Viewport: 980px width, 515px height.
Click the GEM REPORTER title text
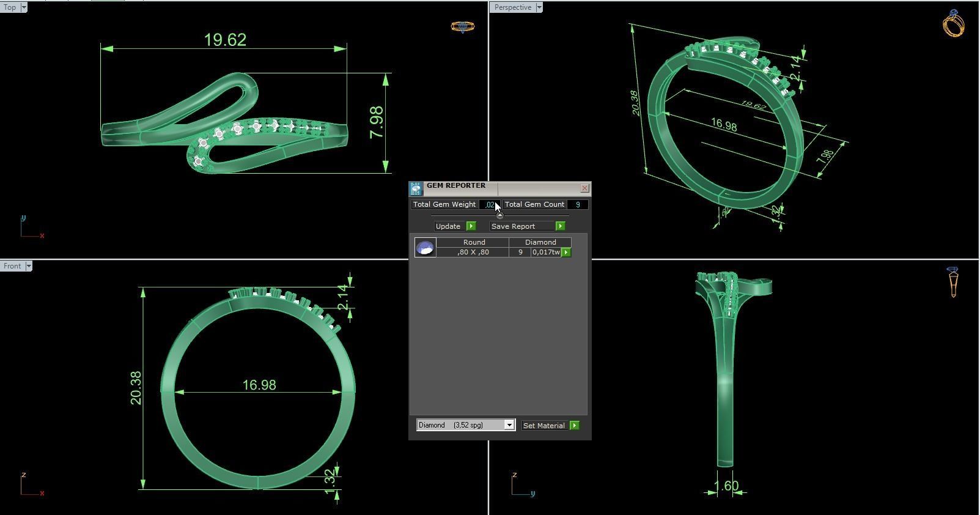tap(456, 185)
